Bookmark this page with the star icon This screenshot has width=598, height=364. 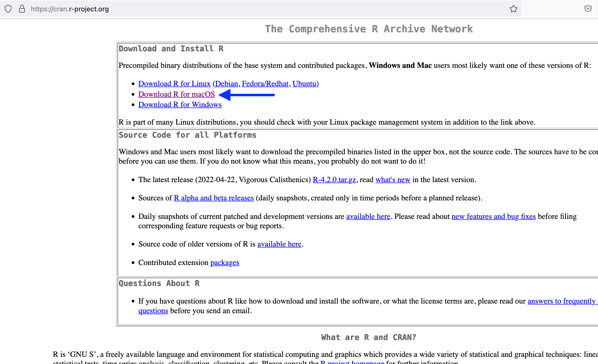point(513,9)
